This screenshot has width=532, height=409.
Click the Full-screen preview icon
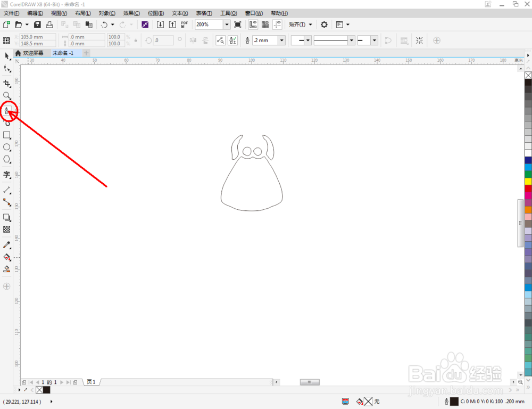pos(238,24)
